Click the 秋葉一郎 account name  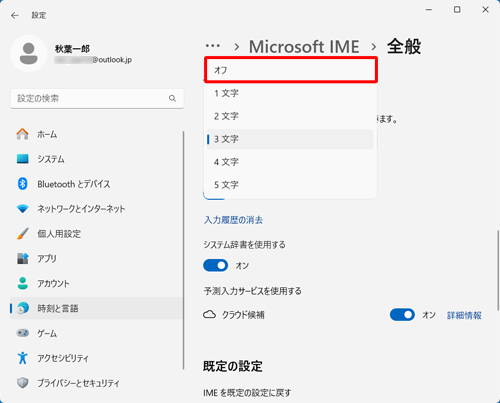(72, 49)
